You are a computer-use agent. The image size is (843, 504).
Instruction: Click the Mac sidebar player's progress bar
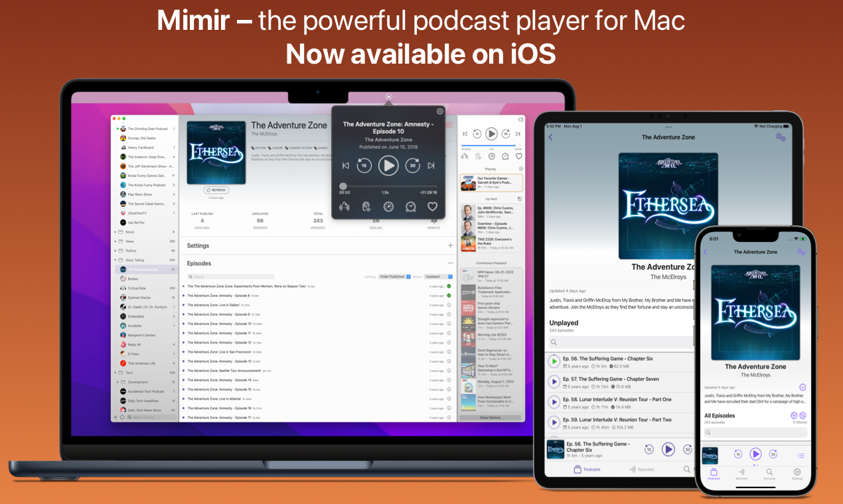coord(491,145)
